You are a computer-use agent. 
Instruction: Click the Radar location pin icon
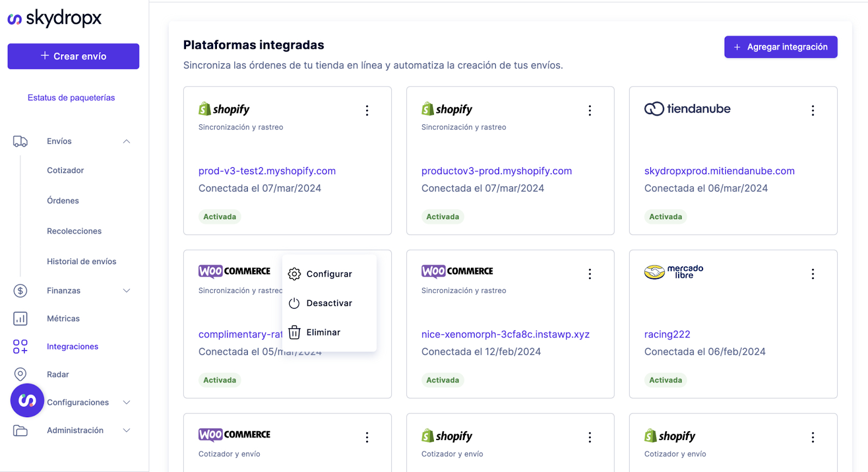tap(20, 374)
